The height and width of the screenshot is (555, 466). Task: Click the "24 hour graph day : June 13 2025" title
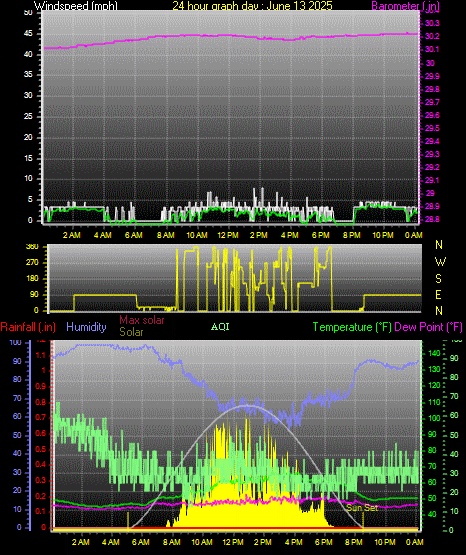click(252, 6)
